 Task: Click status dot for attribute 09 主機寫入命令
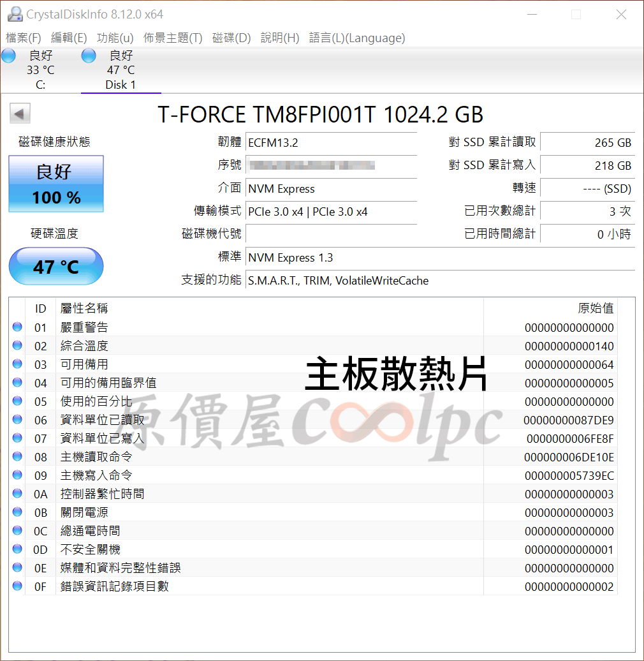pos(17,475)
